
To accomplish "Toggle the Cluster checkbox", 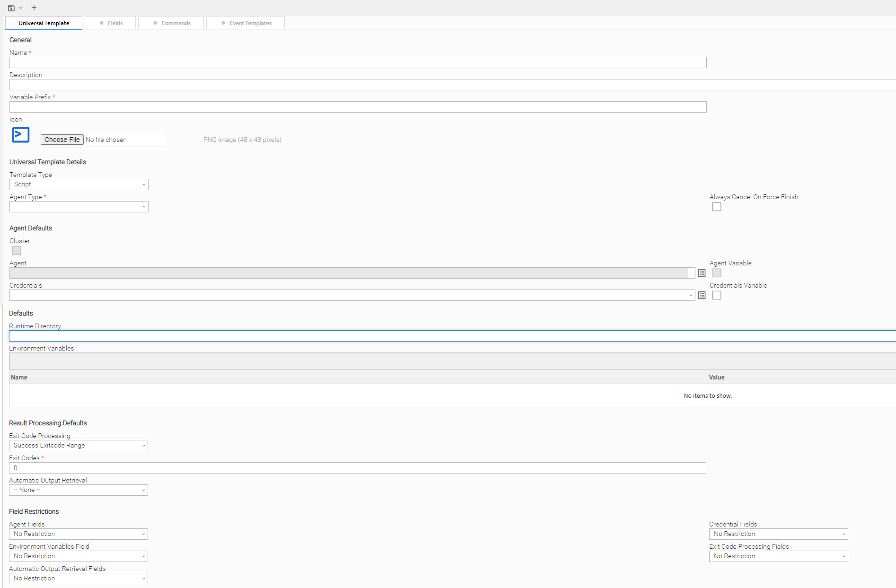I will pyautogui.click(x=17, y=251).
